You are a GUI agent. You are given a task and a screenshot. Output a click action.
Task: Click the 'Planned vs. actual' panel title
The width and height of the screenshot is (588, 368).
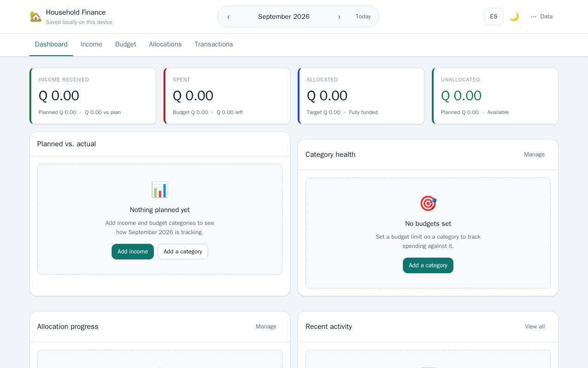(x=67, y=144)
